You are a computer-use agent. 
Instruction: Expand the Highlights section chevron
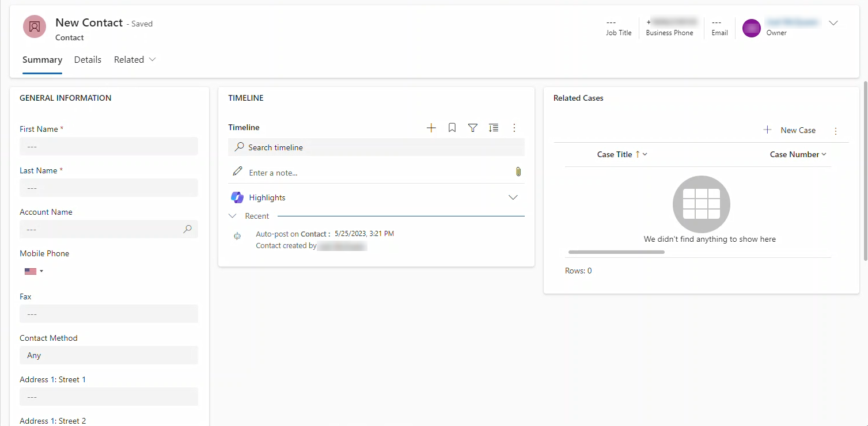coord(513,197)
